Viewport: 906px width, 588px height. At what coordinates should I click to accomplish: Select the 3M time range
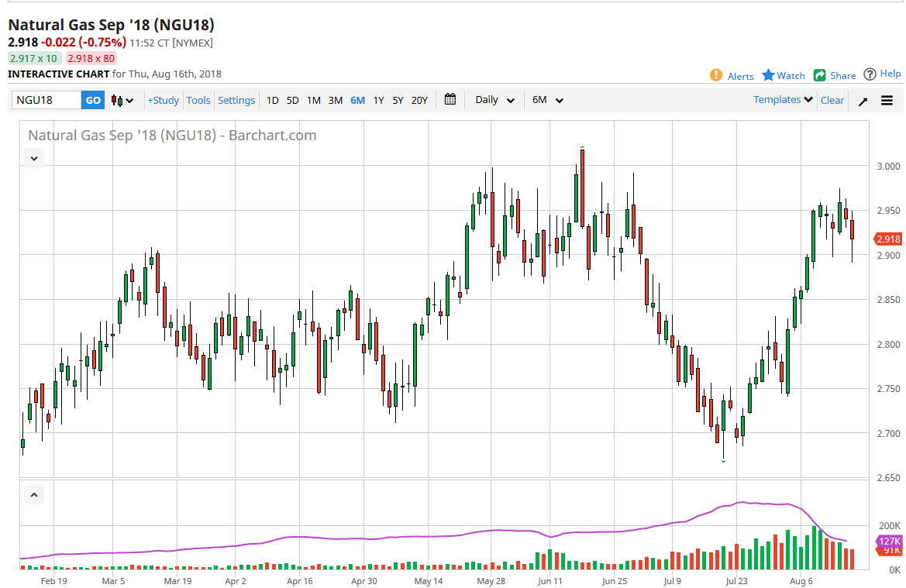(335, 101)
